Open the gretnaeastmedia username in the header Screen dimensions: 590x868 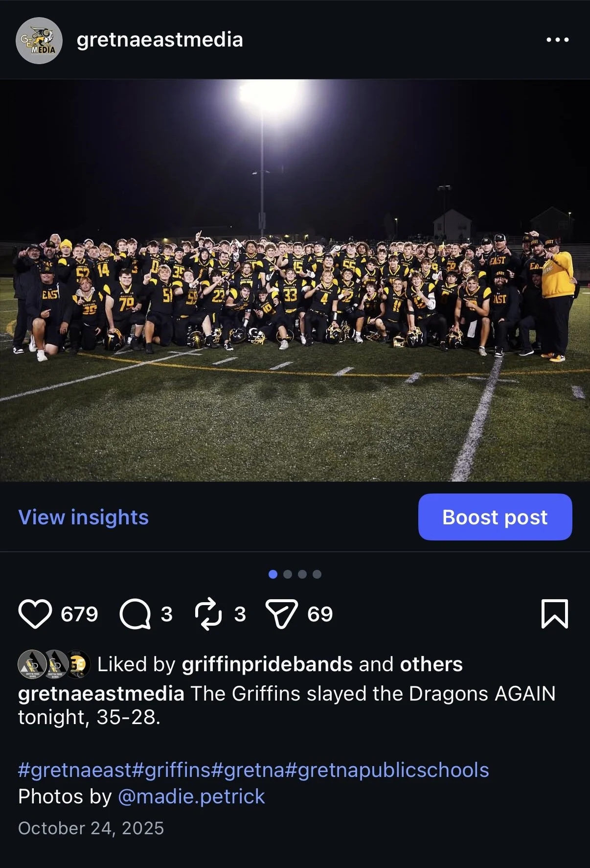click(159, 40)
